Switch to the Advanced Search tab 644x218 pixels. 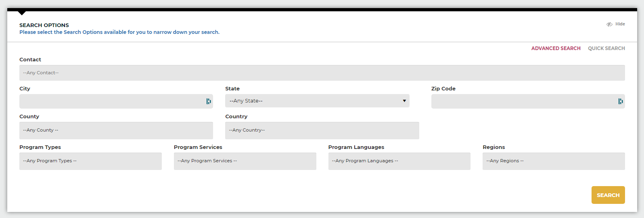[x=556, y=48]
